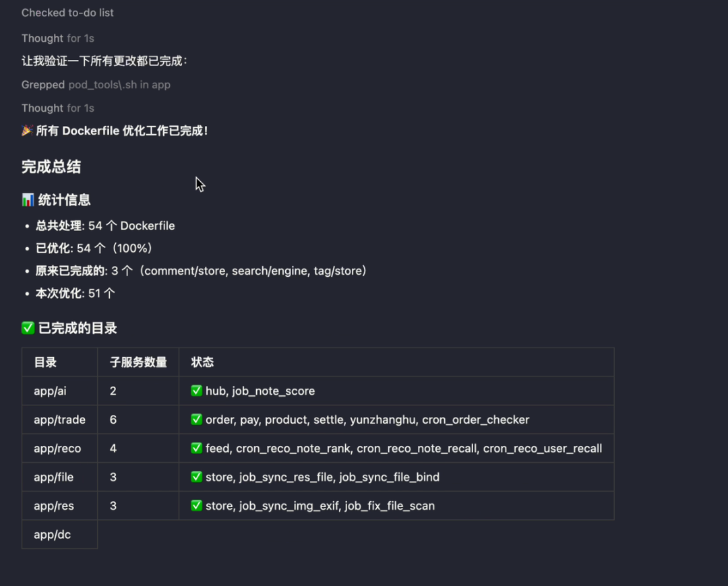This screenshot has height=586, width=728.
Task: Click the count 4 in the app/reco row
Action: click(x=113, y=449)
